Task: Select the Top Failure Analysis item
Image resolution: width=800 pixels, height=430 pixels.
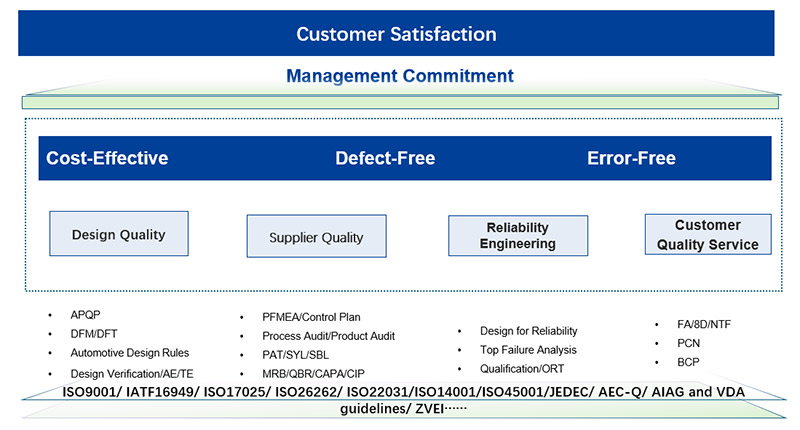Action: pos(527,350)
